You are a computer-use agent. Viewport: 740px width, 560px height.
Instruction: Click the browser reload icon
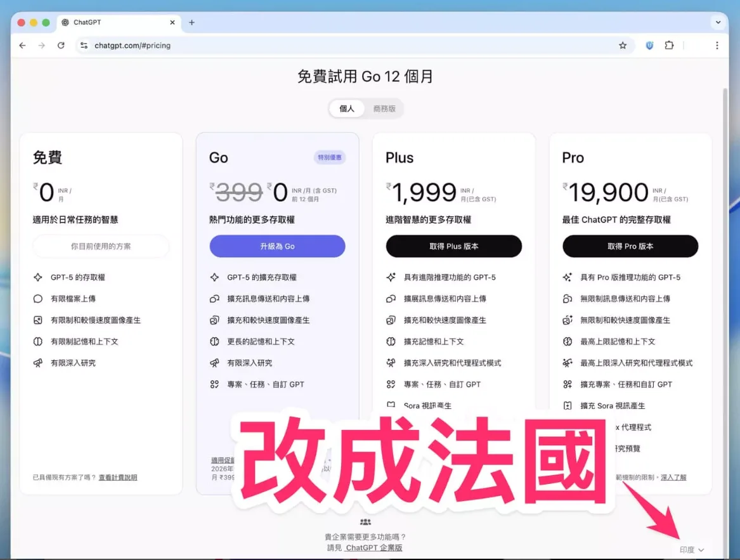coord(61,46)
